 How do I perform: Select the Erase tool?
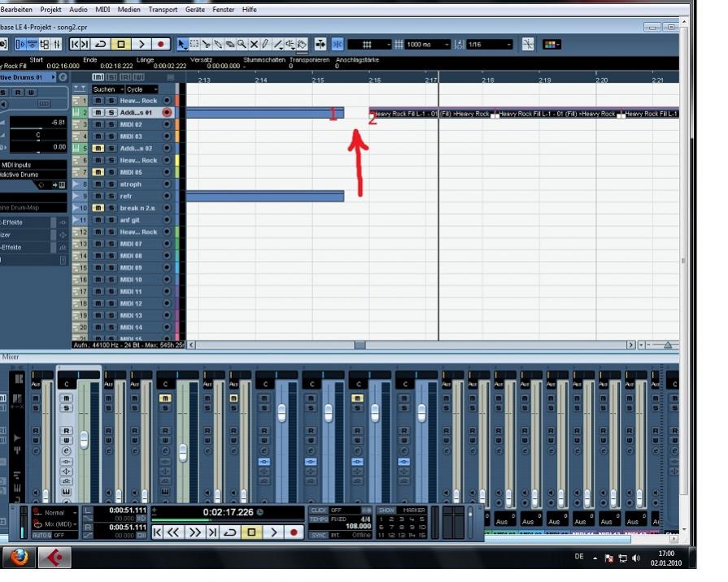coord(230,45)
